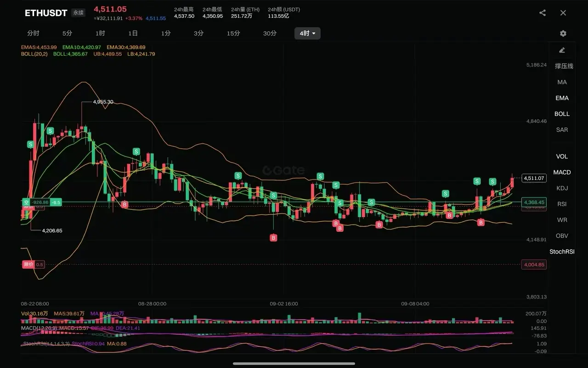Switch to the 3分 timeframe
588x368 pixels.
(x=198, y=33)
